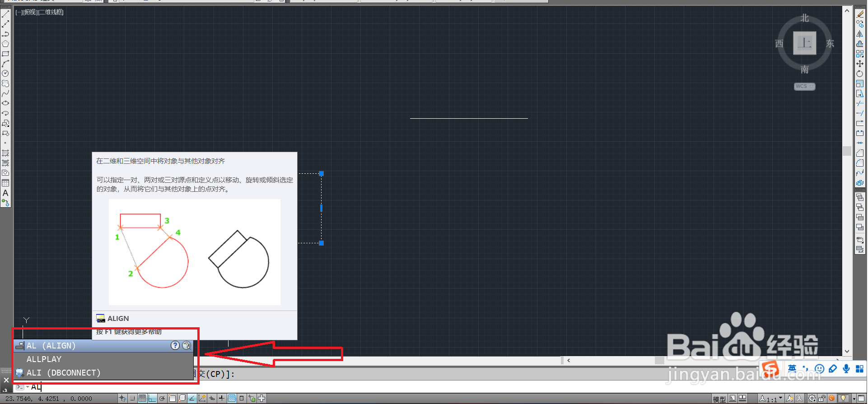Close the command line panel

point(6,380)
